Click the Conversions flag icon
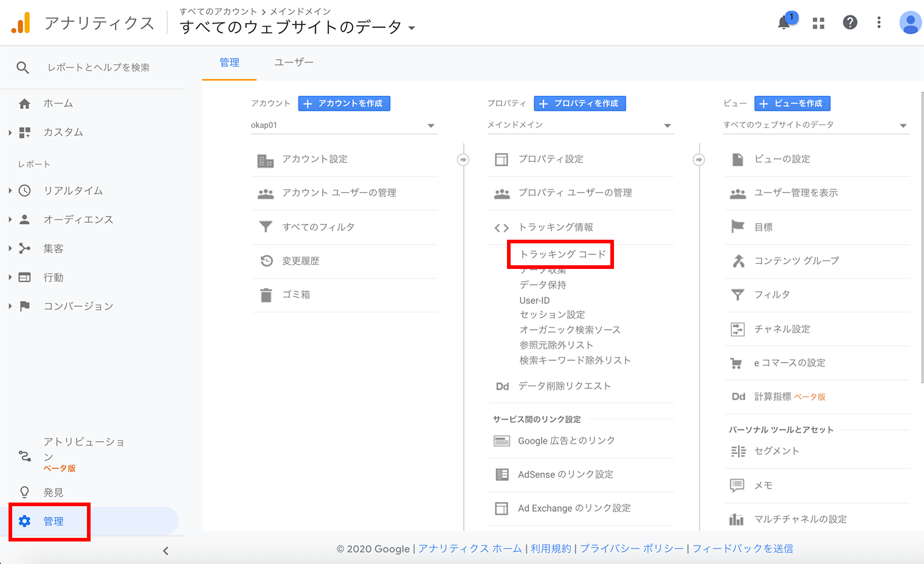This screenshot has height=564, width=924. click(24, 306)
